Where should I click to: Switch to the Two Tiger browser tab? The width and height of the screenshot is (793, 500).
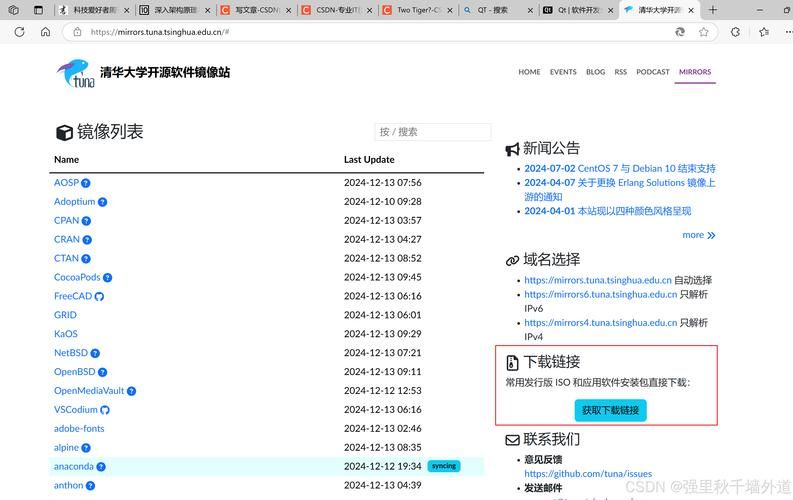418,10
